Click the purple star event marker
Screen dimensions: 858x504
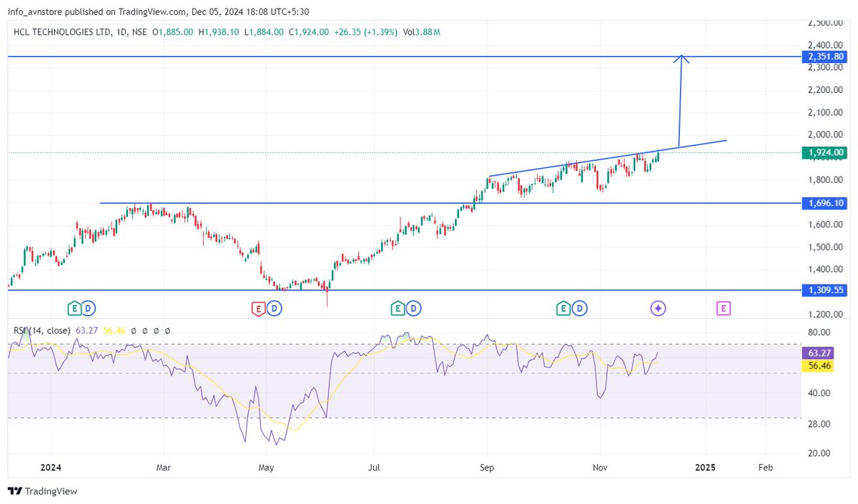(x=658, y=308)
